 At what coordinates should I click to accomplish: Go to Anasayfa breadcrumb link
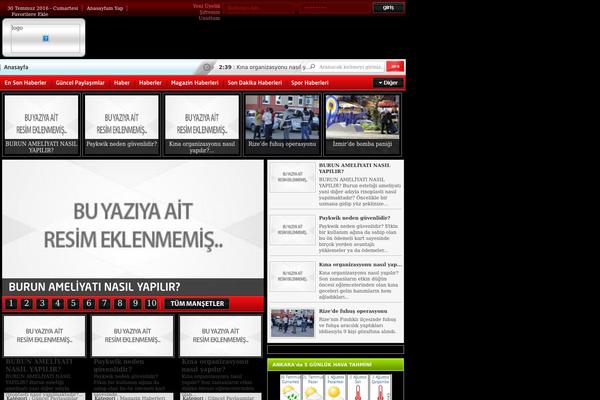pyautogui.click(x=16, y=67)
